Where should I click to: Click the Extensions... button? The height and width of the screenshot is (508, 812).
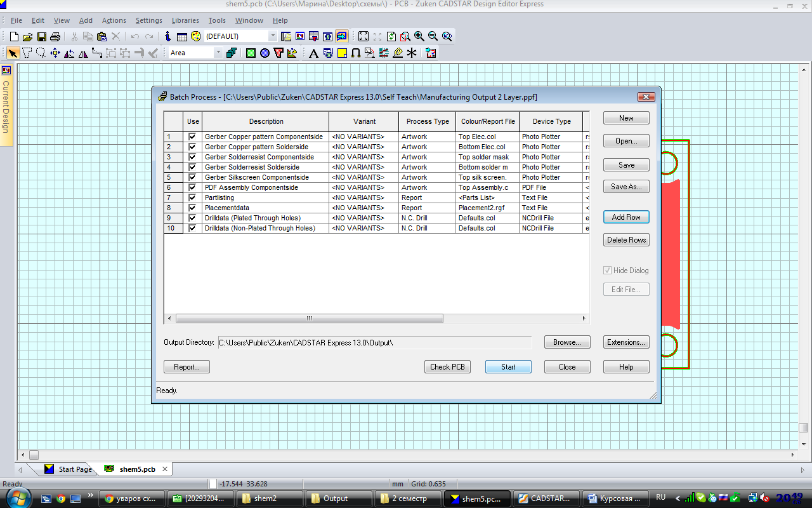[626, 342]
